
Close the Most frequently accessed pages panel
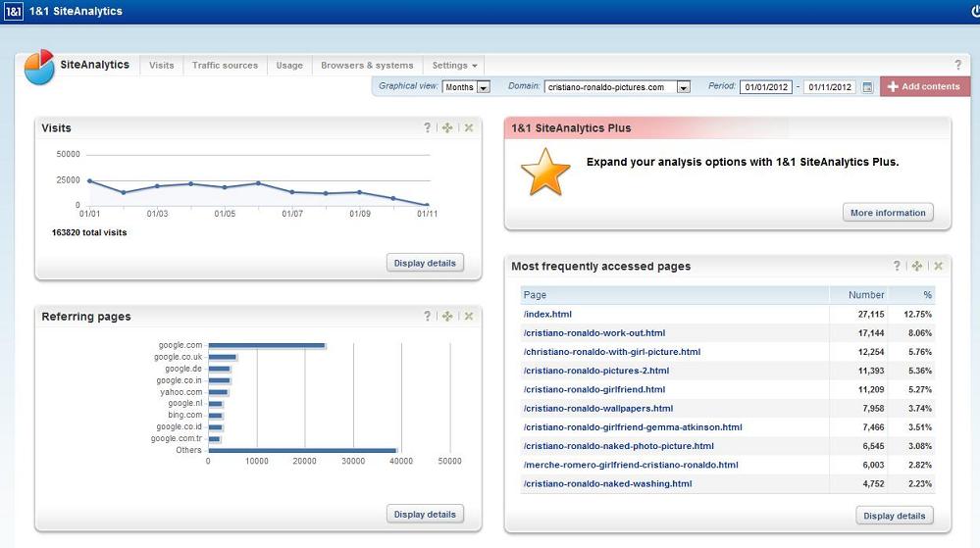point(938,266)
